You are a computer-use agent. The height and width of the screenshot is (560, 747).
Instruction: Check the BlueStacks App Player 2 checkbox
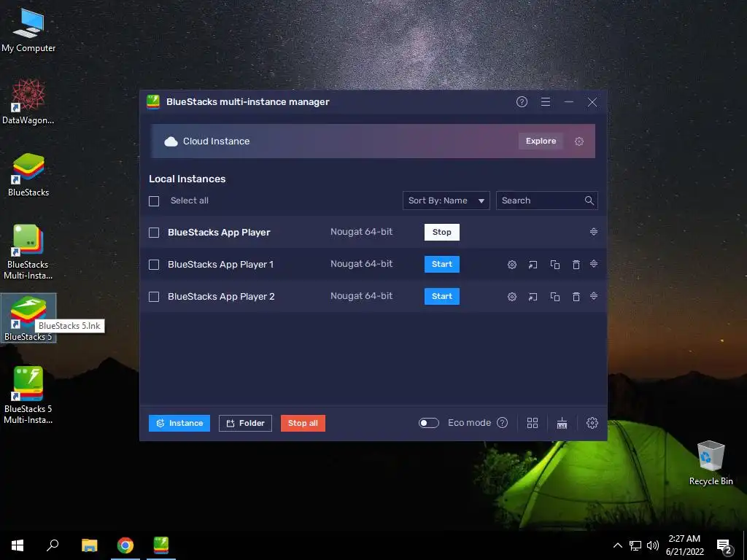154,297
